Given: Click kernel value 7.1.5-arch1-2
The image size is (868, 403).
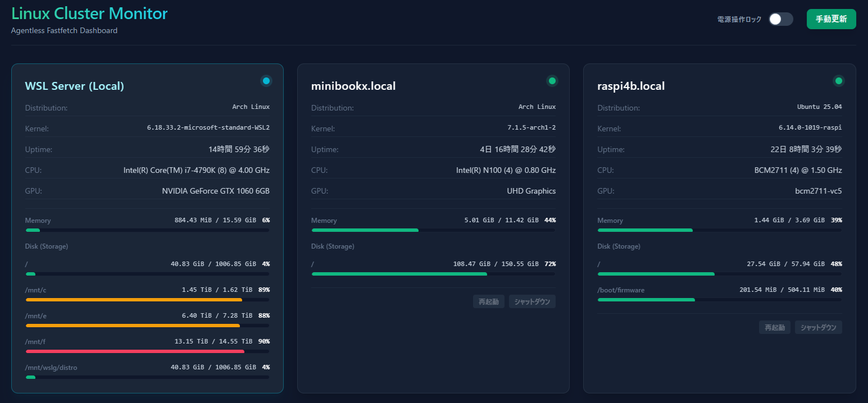Looking at the screenshot, I should 531,127.
